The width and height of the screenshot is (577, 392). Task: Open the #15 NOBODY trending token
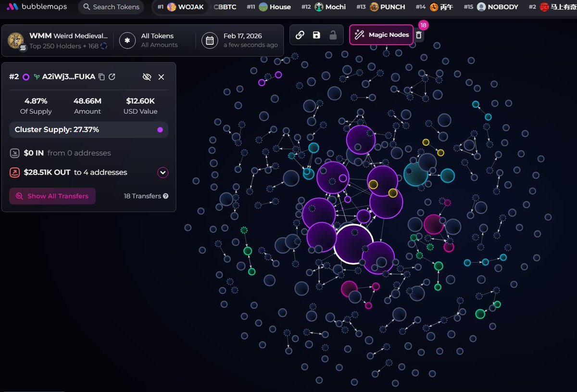[x=491, y=7]
